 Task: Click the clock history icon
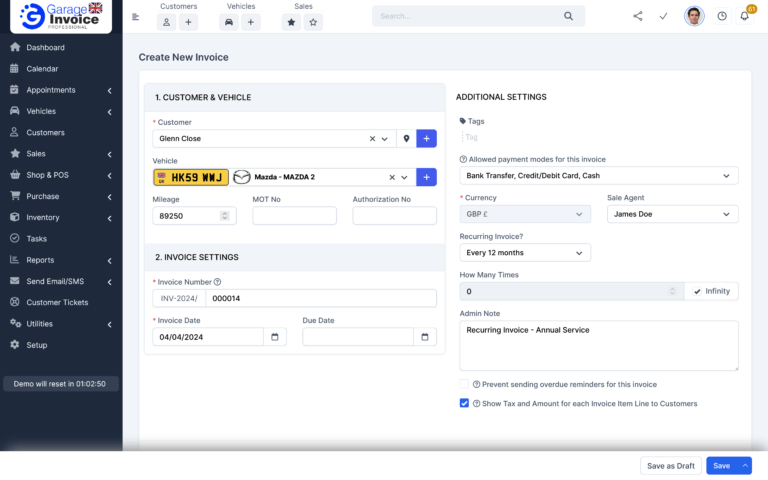tap(722, 16)
